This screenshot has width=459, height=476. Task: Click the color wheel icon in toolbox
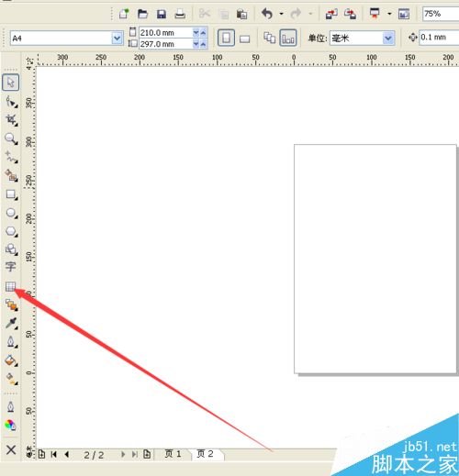(x=11, y=426)
